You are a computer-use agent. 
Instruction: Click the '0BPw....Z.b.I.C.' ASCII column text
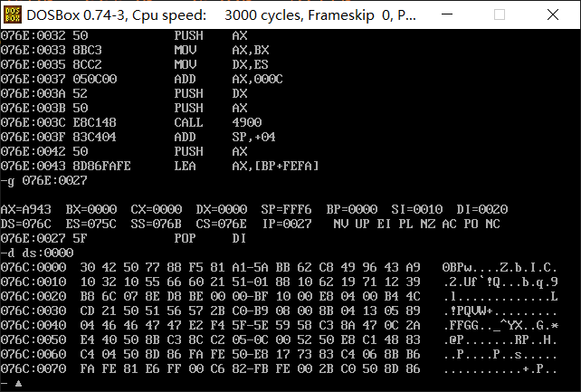coord(500,267)
